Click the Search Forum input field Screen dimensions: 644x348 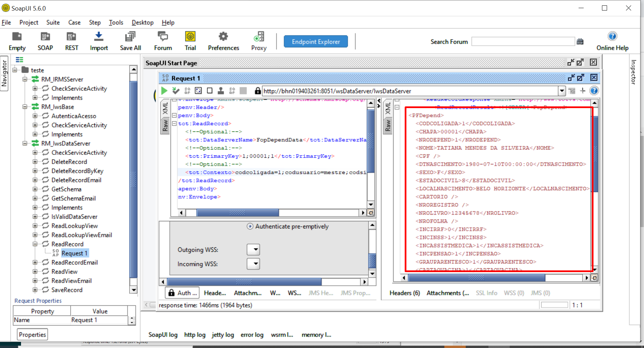pyautogui.click(x=523, y=42)
